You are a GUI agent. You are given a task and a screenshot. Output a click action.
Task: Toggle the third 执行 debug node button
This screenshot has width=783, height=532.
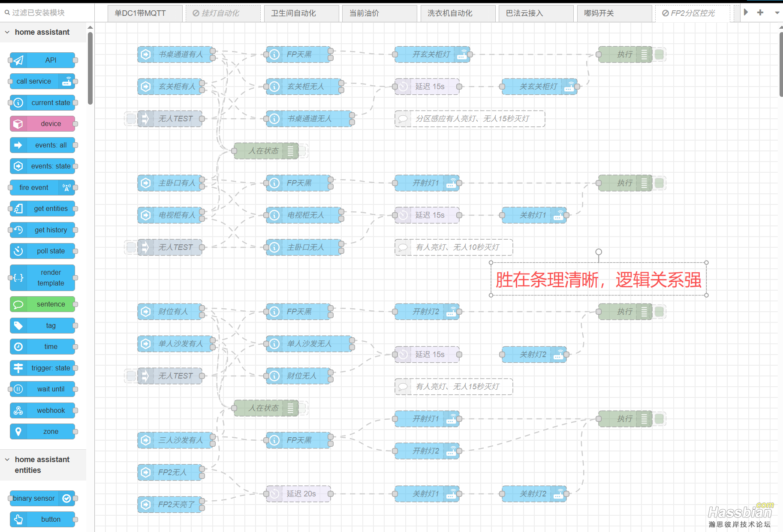point(660,312)
